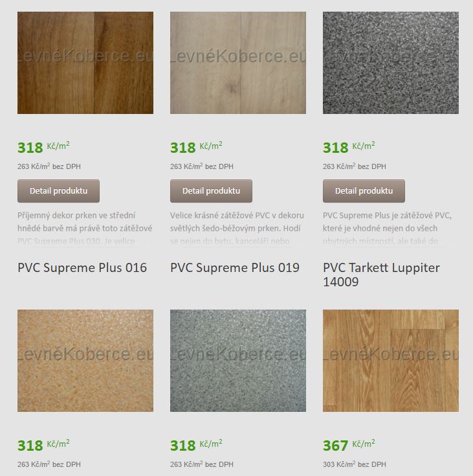Open the PVC Supreme Plus 016 title link
This screenshot has width=473, height=476.
pyautogui.click(x=82, y=267)
